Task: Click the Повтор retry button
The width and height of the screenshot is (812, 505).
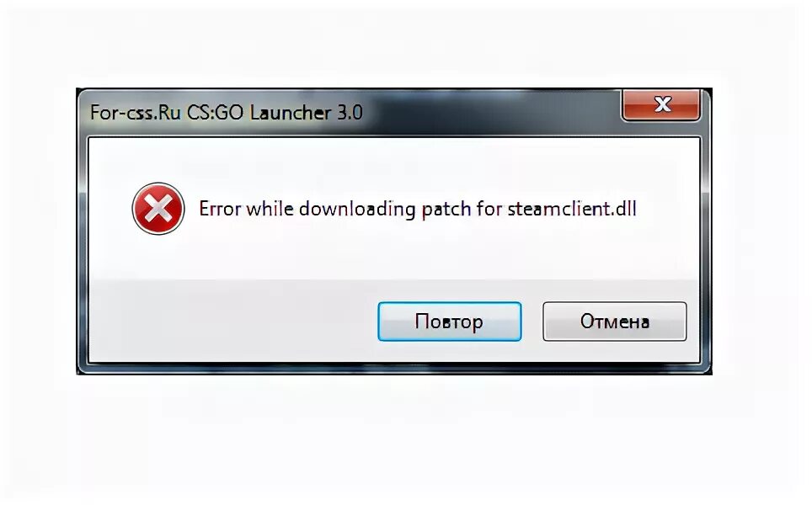Action: [x=450, y=322]
